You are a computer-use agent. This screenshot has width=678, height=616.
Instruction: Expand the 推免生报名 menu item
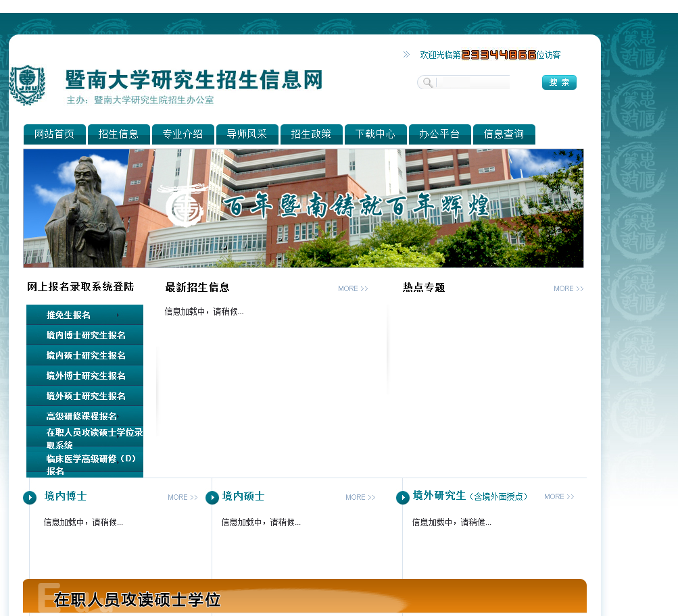click(x=84, y=315)
